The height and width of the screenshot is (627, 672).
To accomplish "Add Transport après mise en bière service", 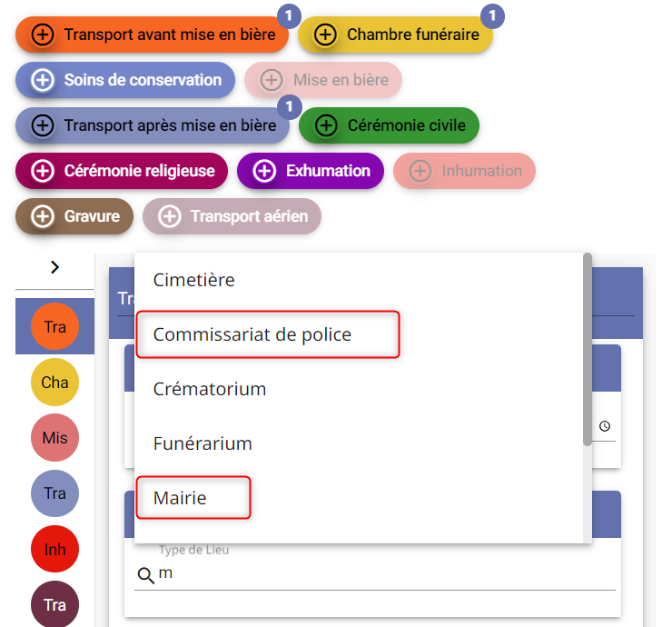I will 42,125.
